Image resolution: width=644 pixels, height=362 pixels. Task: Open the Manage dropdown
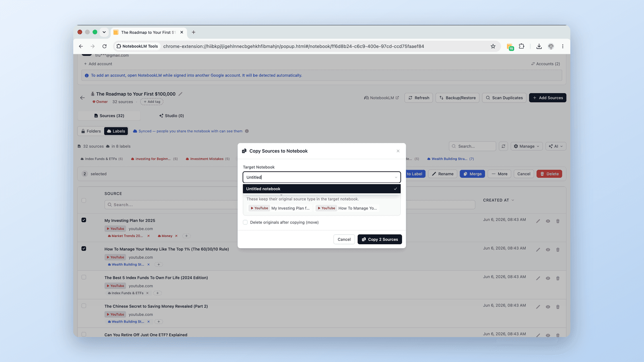pos(526,146)
